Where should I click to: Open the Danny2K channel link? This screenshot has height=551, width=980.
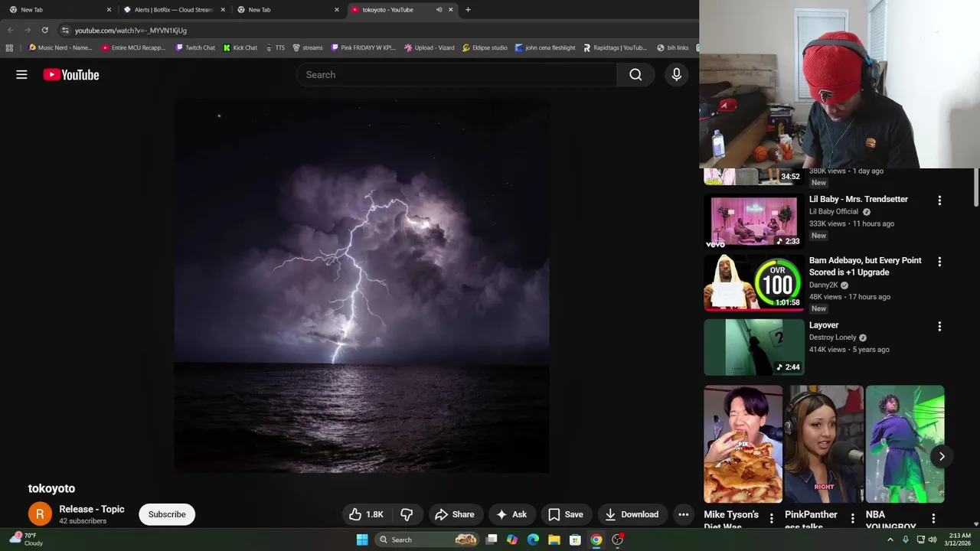[x=823, y=285]
